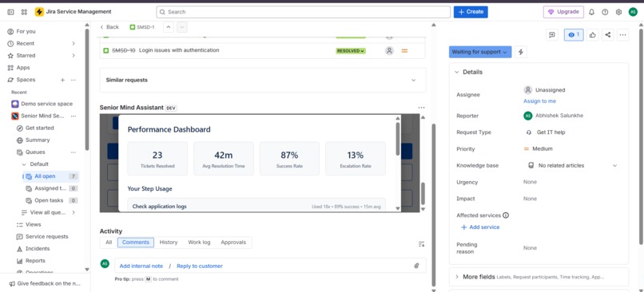Click the activity sort order icon
The height and width of the screenshot is (292, 644).
[x=421, y=244]
